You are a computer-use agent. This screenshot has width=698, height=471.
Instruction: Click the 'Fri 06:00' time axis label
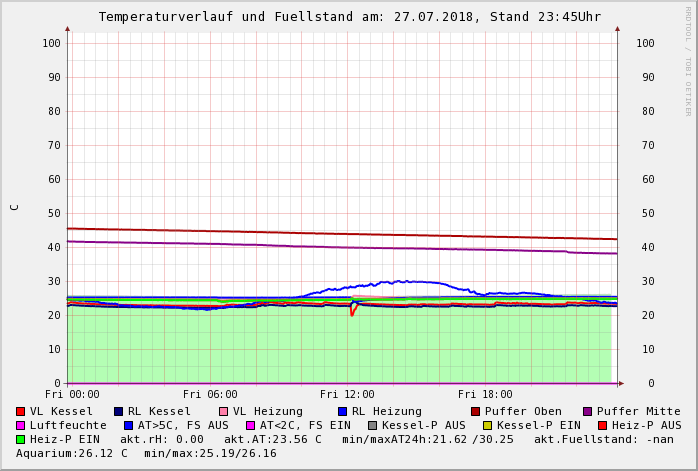coord(210,394)
